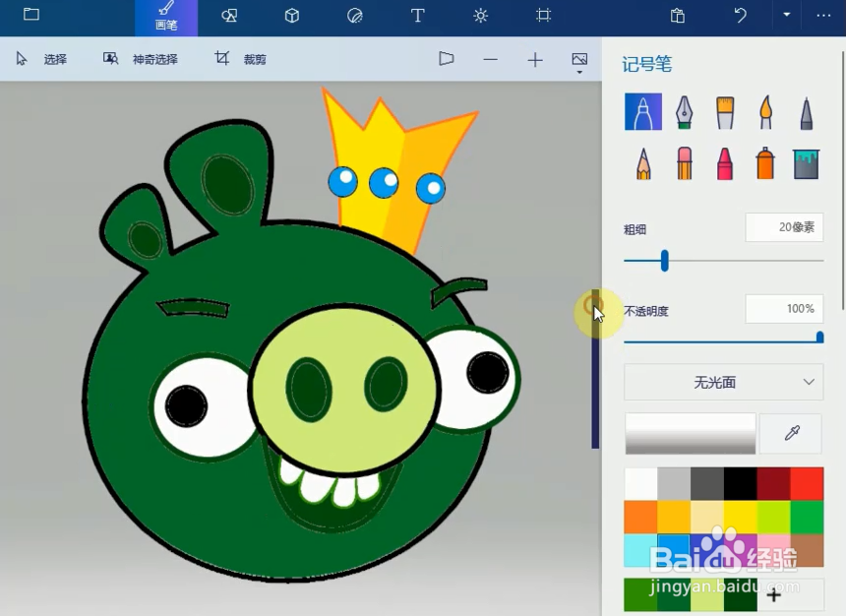Choose the light gray color swatch
The height and width of the screenshot is (616, 846).
674,484
